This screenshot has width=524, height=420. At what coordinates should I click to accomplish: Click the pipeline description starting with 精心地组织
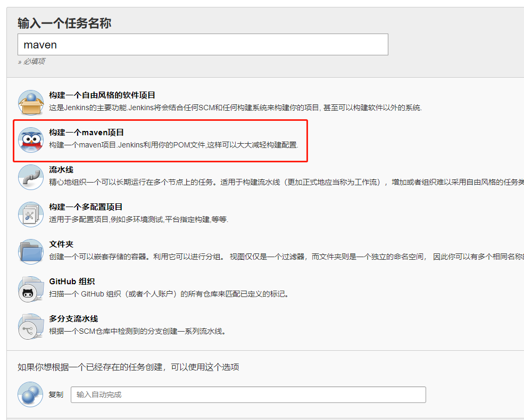pos(286,182)
